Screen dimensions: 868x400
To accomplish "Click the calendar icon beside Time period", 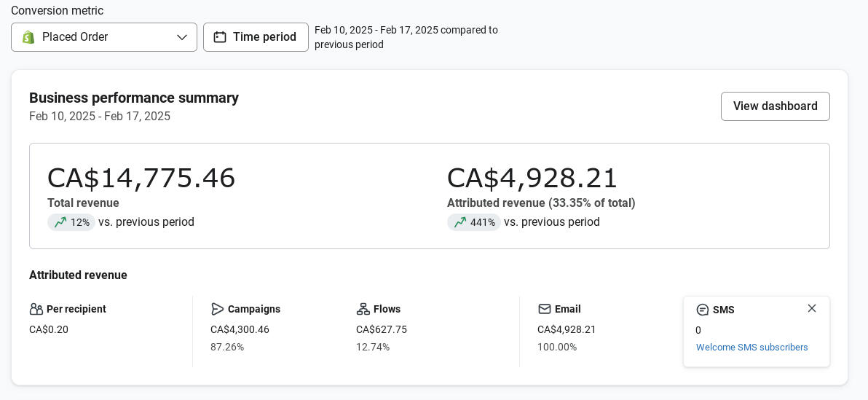I will (220, 37).
